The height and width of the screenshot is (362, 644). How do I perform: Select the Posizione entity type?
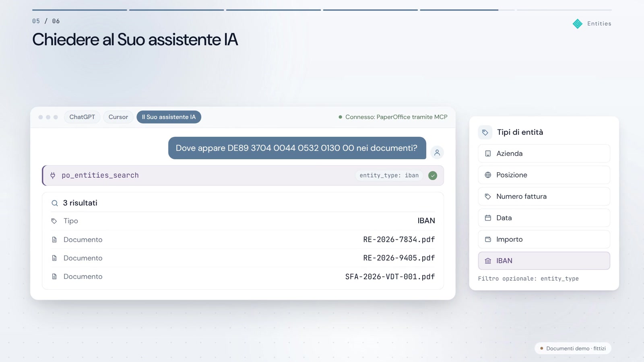[544, 175]
